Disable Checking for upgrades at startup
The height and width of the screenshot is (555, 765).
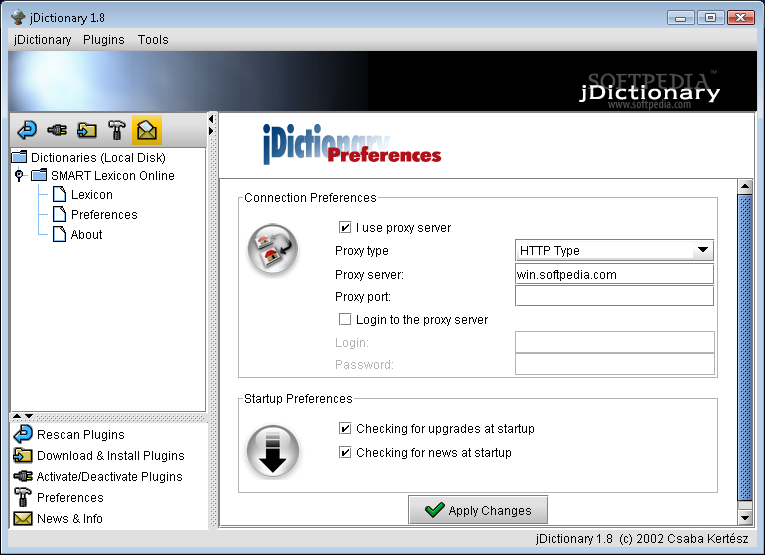344,428
